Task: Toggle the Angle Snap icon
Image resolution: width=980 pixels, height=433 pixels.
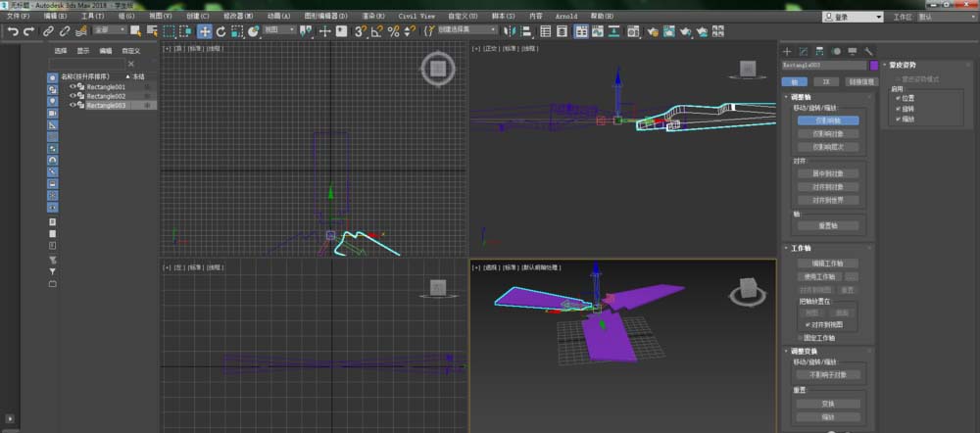Action: (x=377, y=31)
